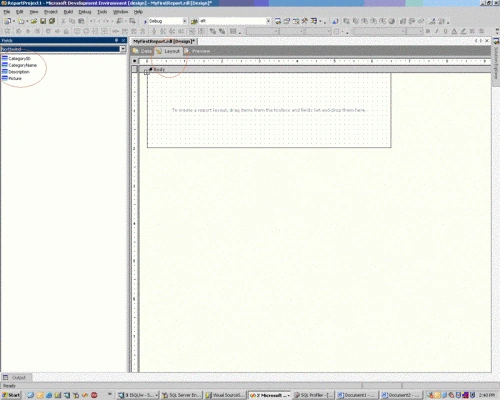The height and width of the screenshot is (400, 500).
Task: Open the Debug configuration dropdown
Action: [184, 21]
